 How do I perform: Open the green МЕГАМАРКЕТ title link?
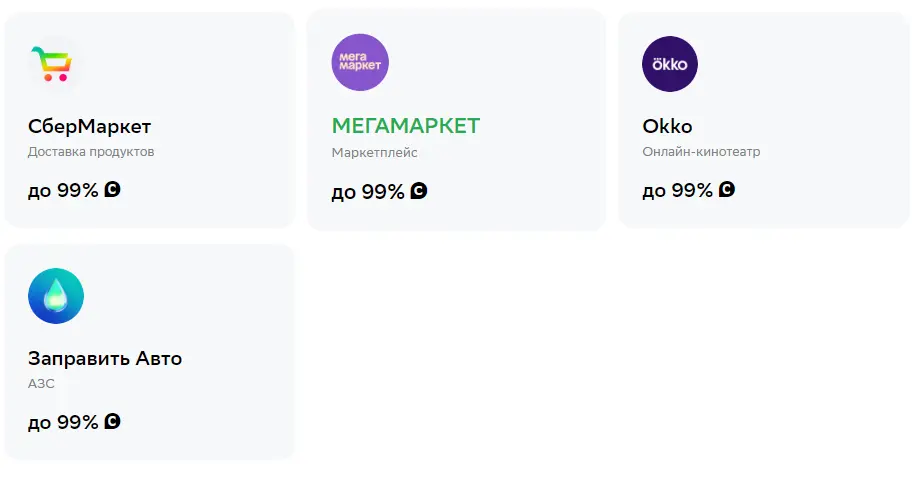click(406, 126)
